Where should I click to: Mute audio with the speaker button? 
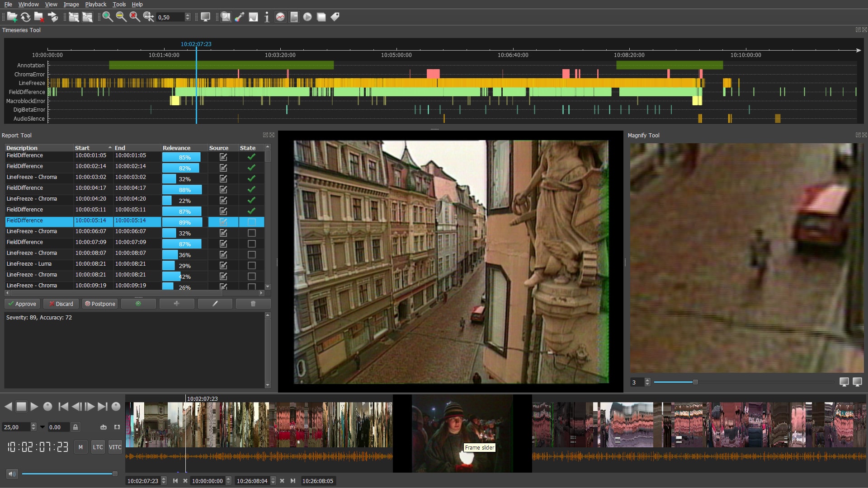click(x=12, y=474)
